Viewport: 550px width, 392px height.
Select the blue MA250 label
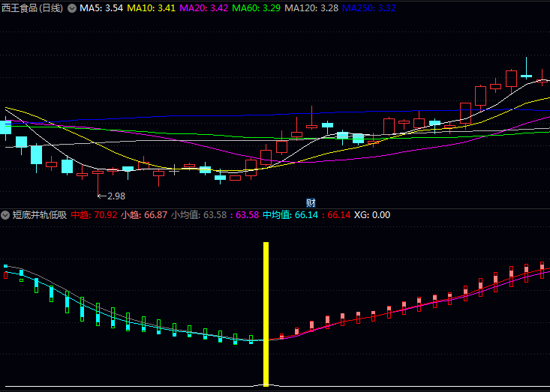pos(369,8)
